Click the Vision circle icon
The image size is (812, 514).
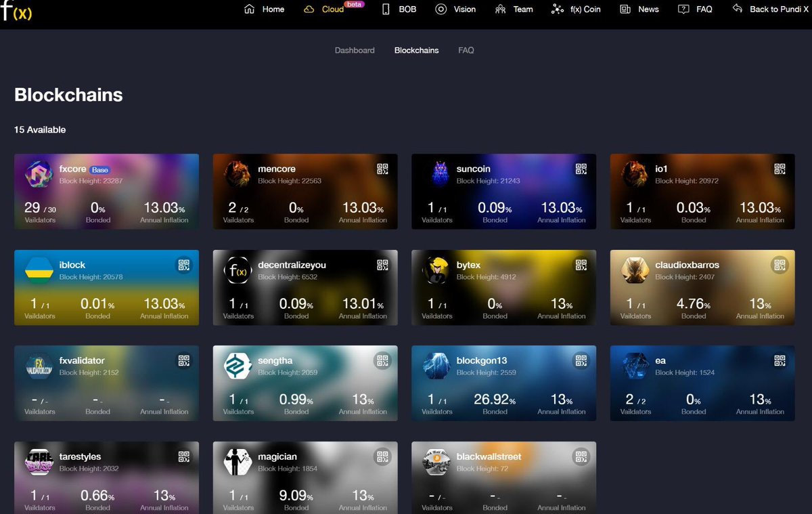pos(441,9)
